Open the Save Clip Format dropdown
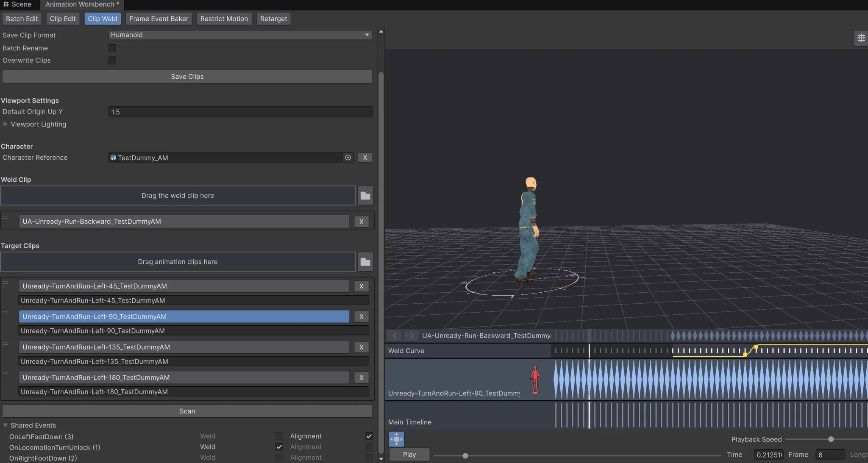Image resolution: width=868 pixels, height=463 pixels. [240, 35]
